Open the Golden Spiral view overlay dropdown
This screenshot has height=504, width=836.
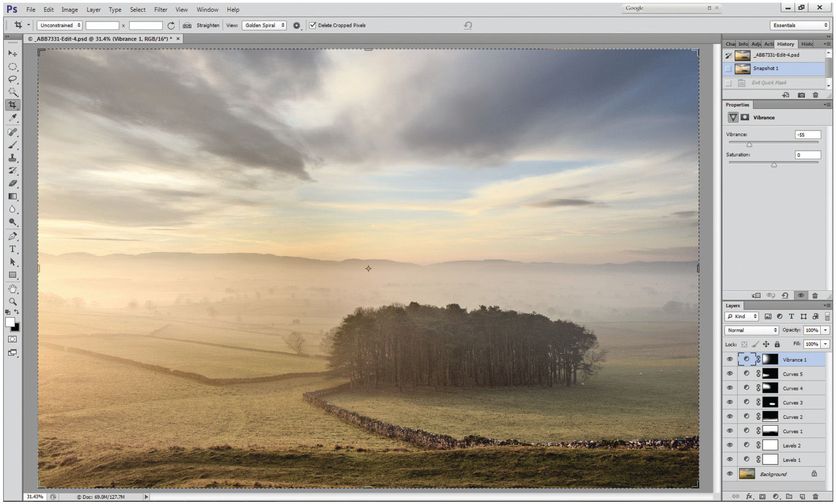click(x=264, y=25)
